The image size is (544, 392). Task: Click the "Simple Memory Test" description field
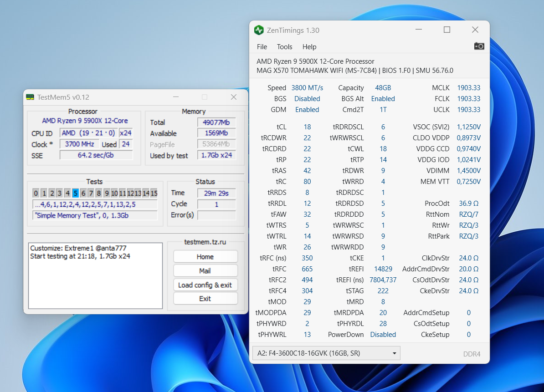95,215
